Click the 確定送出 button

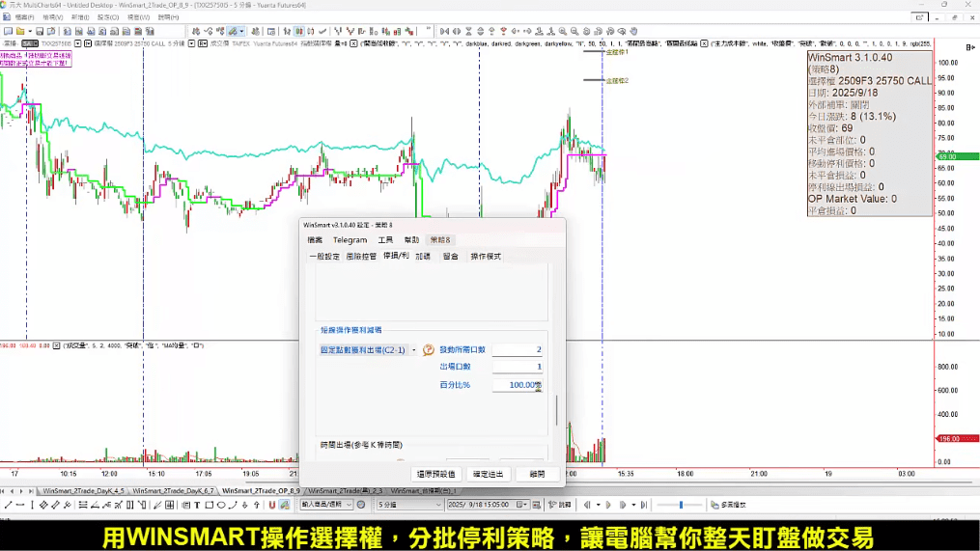click(x=487, y=474)
